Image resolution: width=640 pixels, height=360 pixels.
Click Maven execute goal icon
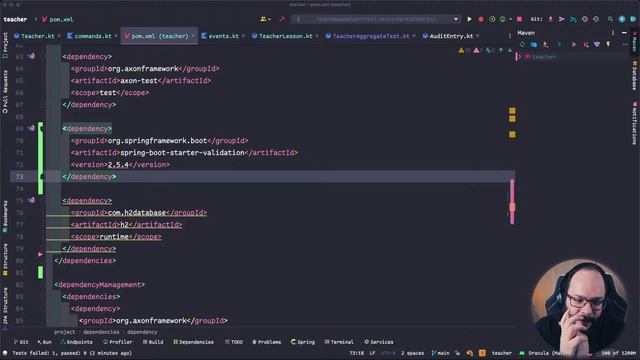coord(586,44)
